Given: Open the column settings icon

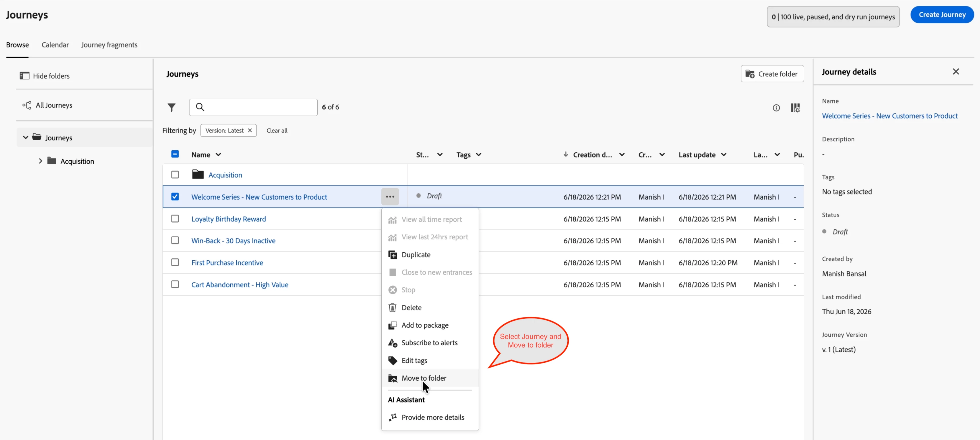Looking at the screenshot, I should click(795, 108).
